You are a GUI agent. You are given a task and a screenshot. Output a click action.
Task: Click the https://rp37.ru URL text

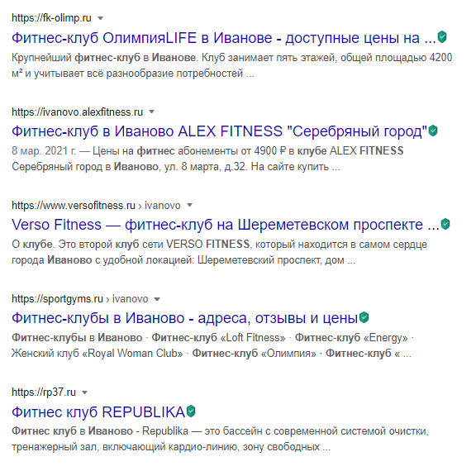pyautogui.click(x=44, y=392)
